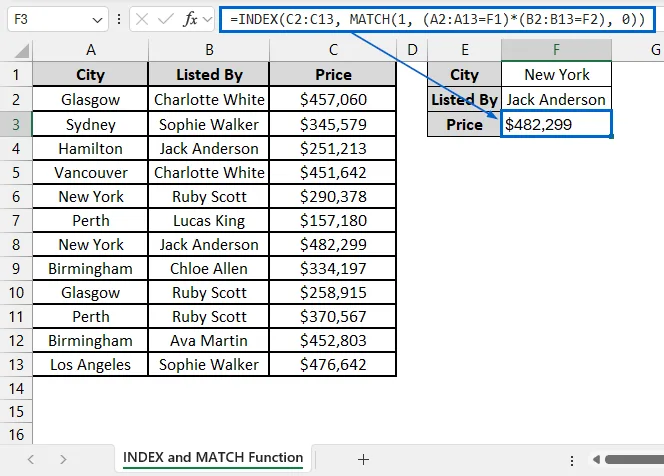Screen dimensions: 664x476
Task: Click Charlotte White in the Vancouver row
Action: 209,172
